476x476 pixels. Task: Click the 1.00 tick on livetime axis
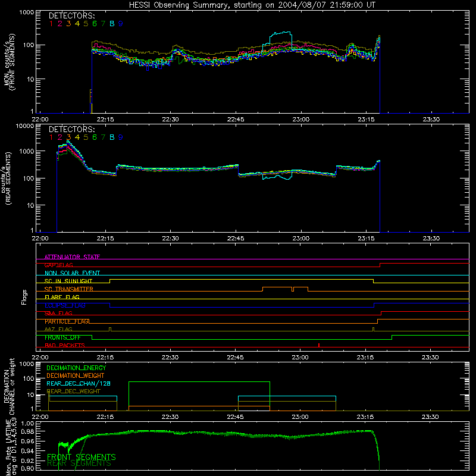pos(28,424)
